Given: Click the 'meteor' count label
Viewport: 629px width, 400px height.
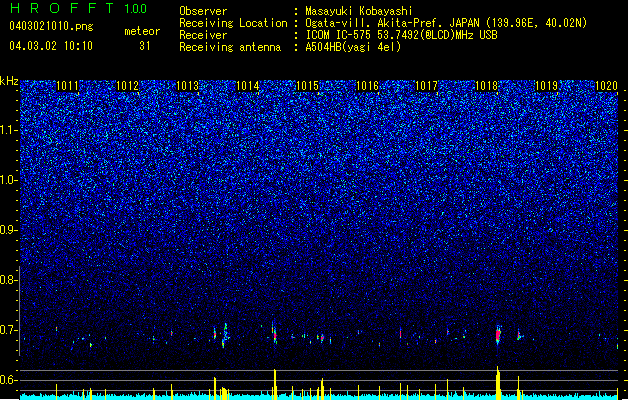Looking at the screenshot, I should [142, 31].
